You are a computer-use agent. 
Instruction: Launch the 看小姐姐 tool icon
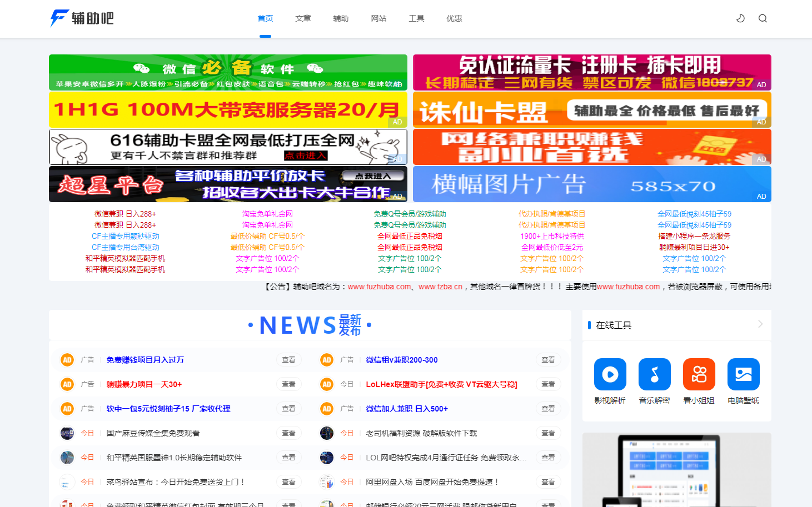(699, 374)
